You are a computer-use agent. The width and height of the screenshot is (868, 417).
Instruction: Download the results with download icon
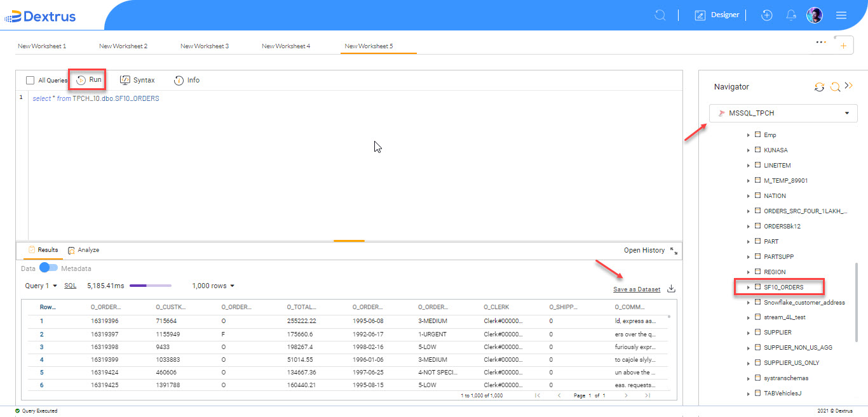672,289
